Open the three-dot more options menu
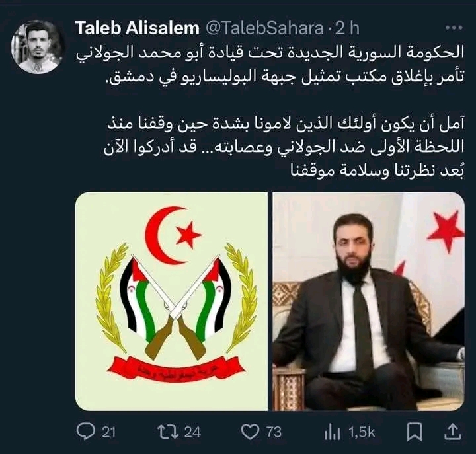This screenshot has height=454, width=476. tap(454, 28)
